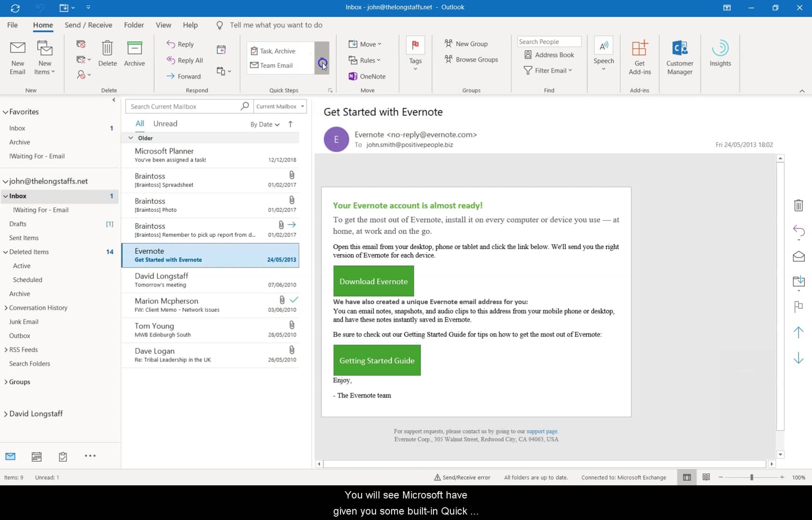
Task: Switch to the Tasks view
Action: point(63,456)
